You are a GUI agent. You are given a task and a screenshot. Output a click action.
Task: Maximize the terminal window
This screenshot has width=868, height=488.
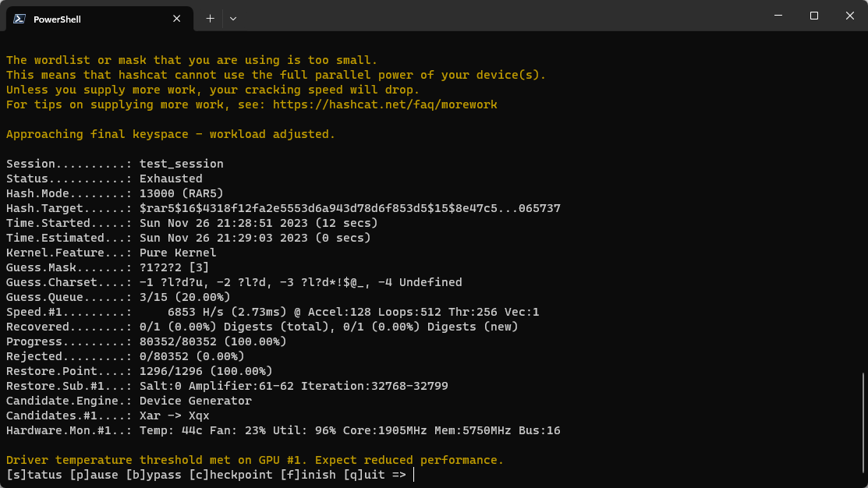[x=813, y=16]
